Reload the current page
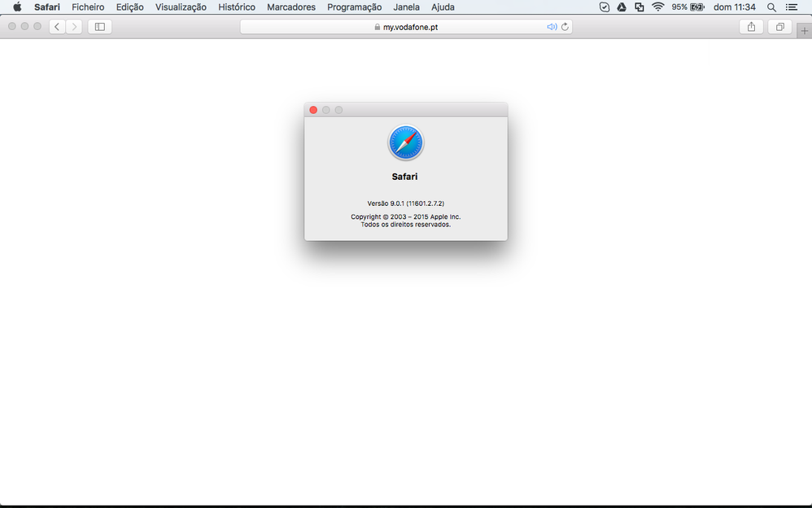This screenshot has height=508, width=812. (565, 27)
